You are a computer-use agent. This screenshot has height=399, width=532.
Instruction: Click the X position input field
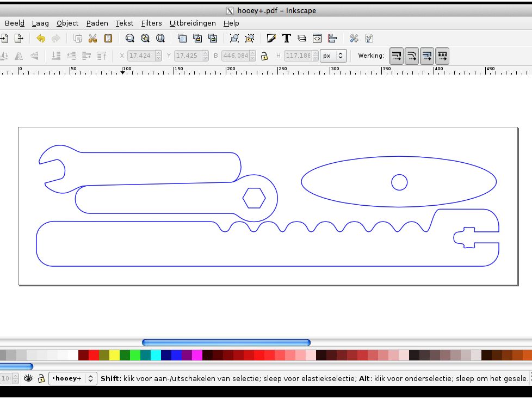(141, 56)
